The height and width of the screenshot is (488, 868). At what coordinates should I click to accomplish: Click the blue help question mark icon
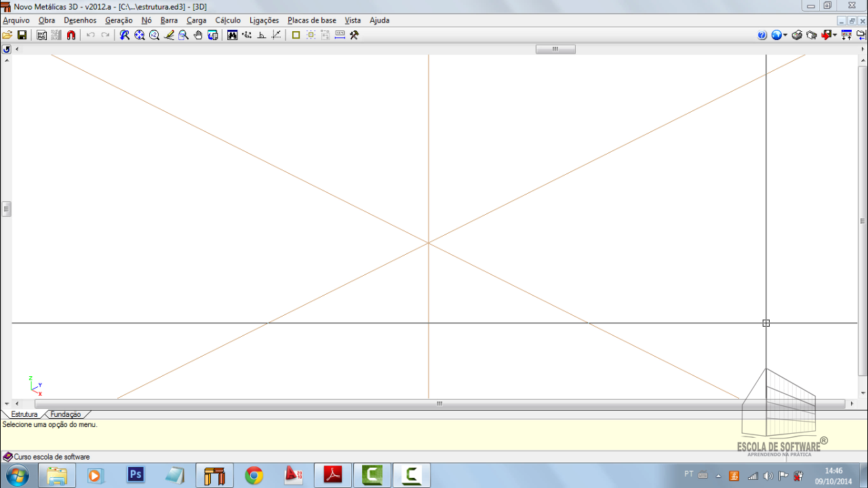(762, 35)
